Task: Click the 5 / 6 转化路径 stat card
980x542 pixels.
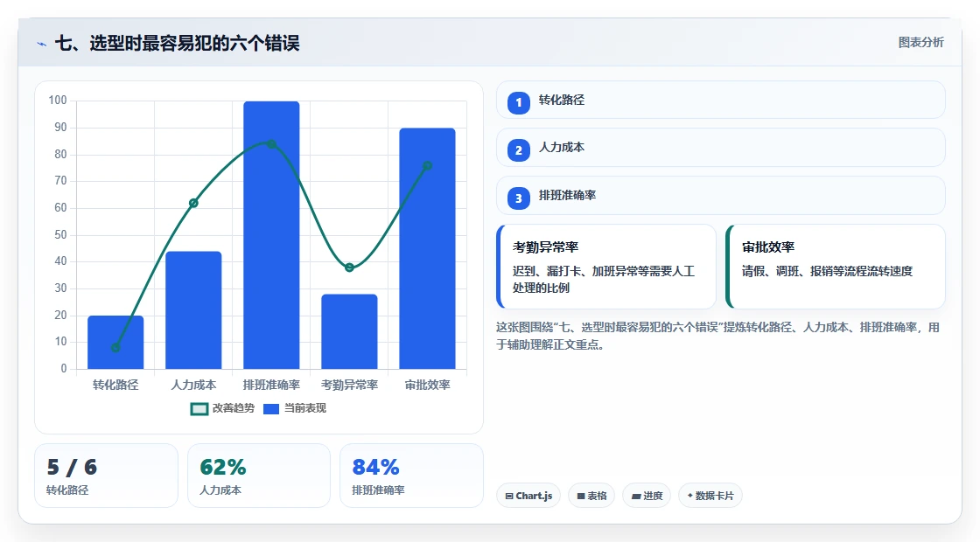Action: pyautogui.click(x=106, y=476)
